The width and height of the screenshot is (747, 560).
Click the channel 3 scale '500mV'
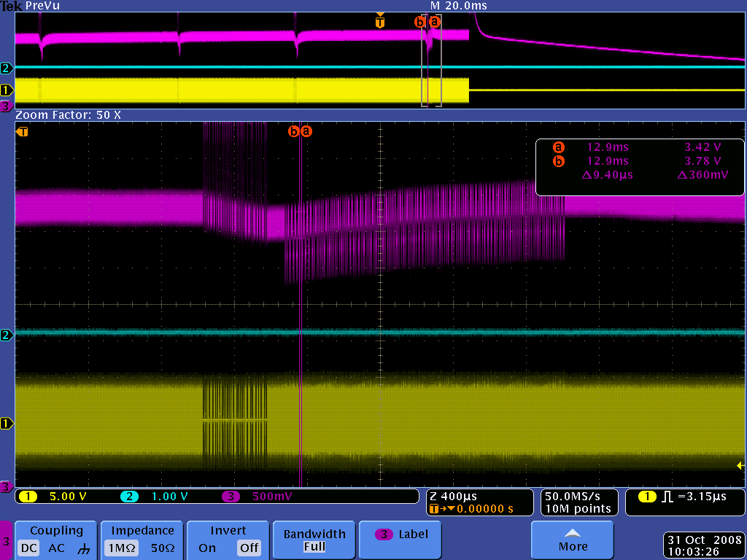272,497
